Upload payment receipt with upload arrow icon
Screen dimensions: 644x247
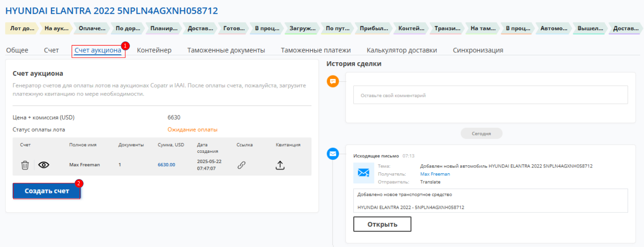pyautogui.click(x=280, y=165)
